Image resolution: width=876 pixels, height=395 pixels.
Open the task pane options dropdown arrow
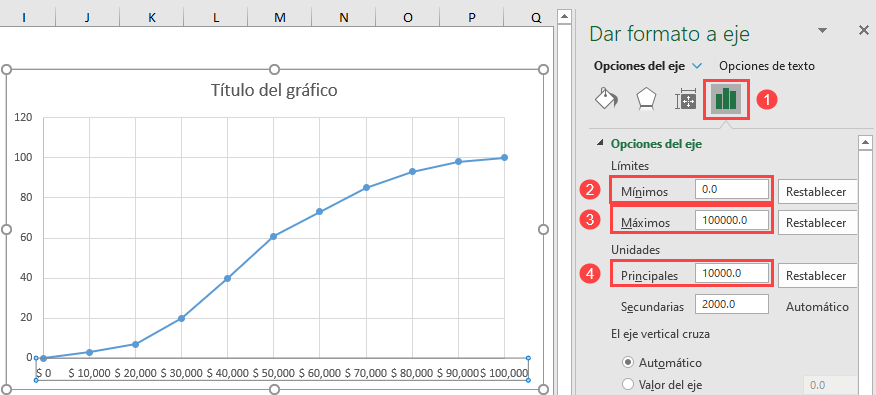[822, 31]
